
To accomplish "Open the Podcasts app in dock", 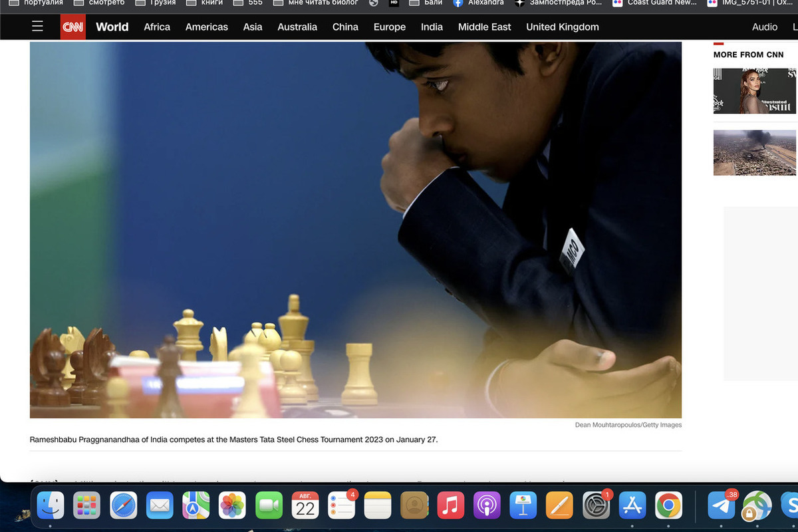I will click(487, 506).
